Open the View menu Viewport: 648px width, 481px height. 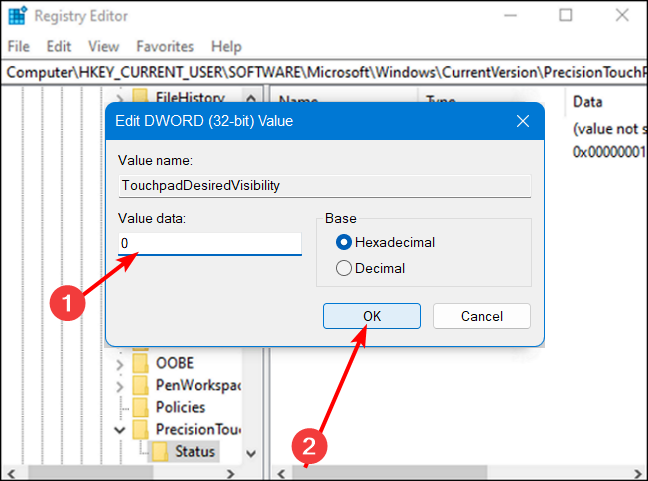103,46
